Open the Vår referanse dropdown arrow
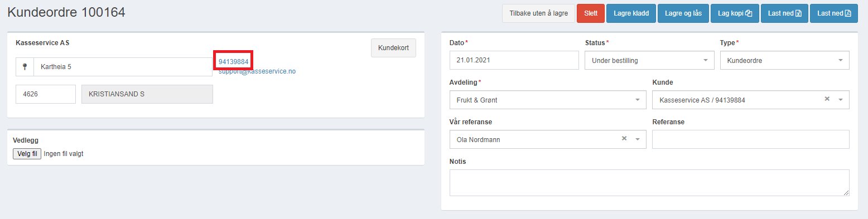Image resolution: width=868 pixels, height=219 pixels. pyautogui.click(x=638, y=140)
